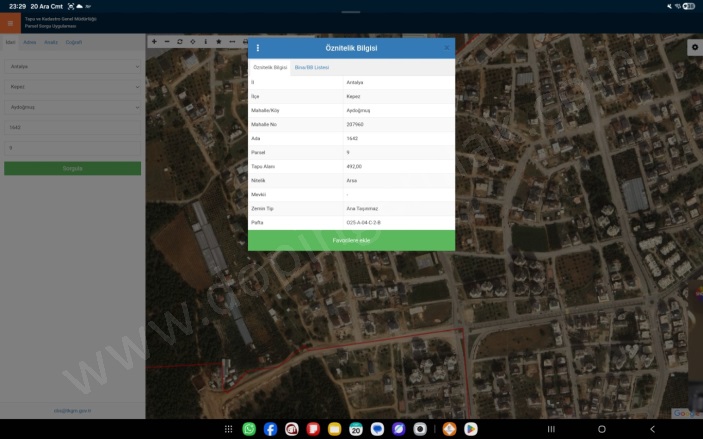This screenshot has height=439, width=703.
Task: Close the Öznitelik Bilgisi dialog
Action: pyautogui.click(x=446, y=48)
